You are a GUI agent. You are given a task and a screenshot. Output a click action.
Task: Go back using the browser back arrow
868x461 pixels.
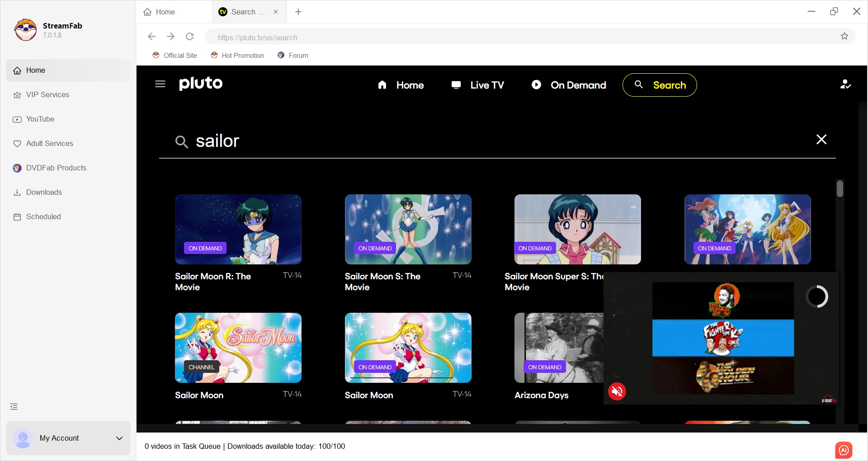[x=151, y=36]
